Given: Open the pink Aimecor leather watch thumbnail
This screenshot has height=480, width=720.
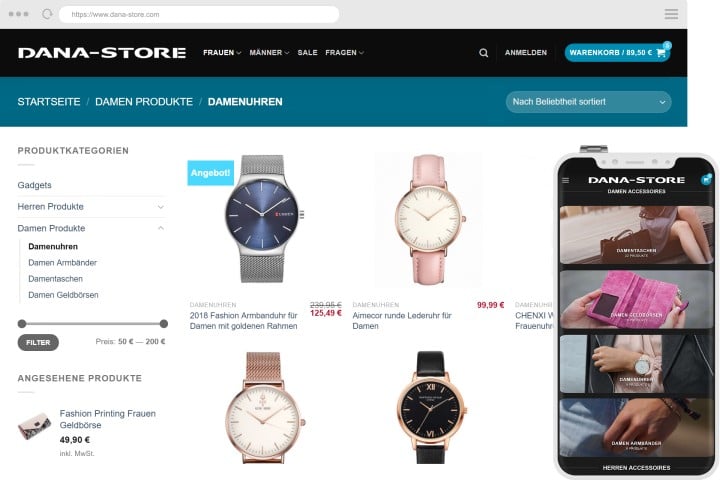Looking at the screenshot, I should tap(428, 220).
